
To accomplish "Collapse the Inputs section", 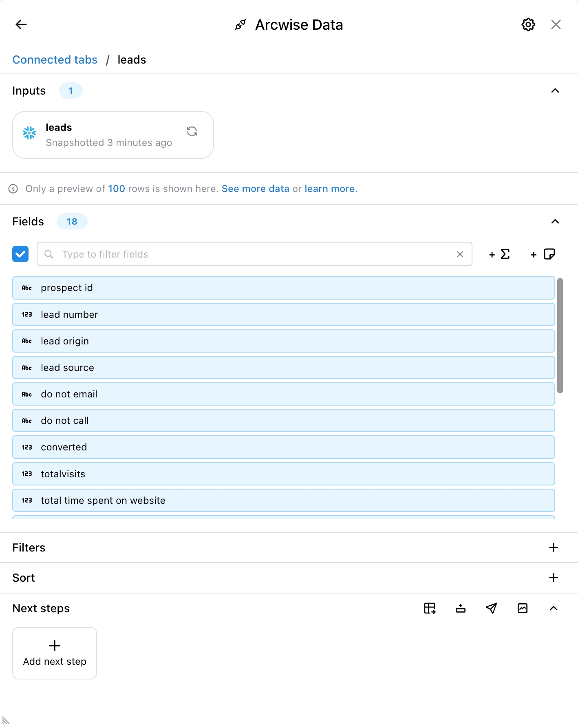I will (x=555, y=90).
